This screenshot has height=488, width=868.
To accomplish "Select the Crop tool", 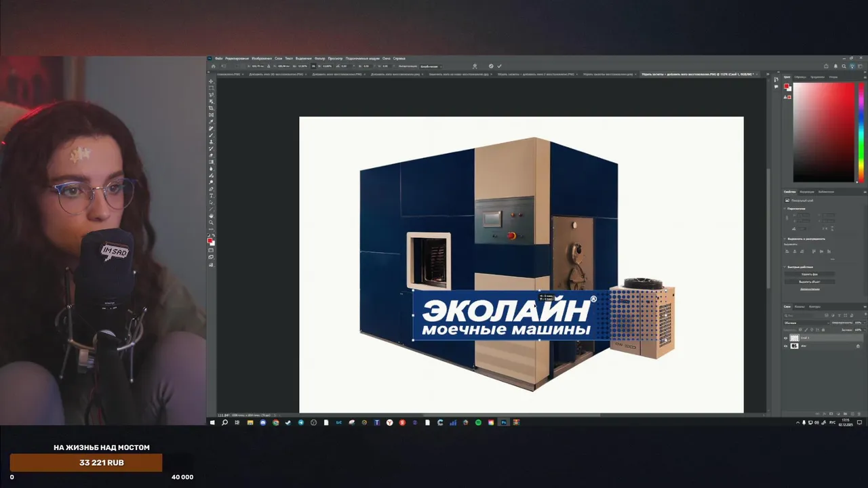I will point(211,108).
